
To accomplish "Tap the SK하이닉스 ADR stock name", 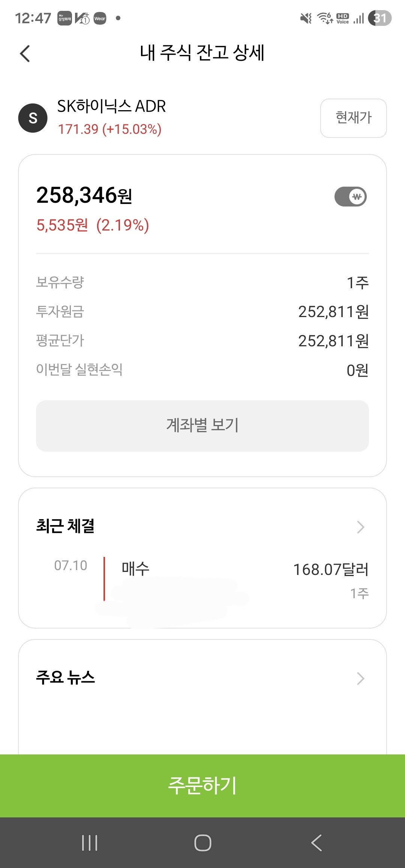I will (111, 106).
